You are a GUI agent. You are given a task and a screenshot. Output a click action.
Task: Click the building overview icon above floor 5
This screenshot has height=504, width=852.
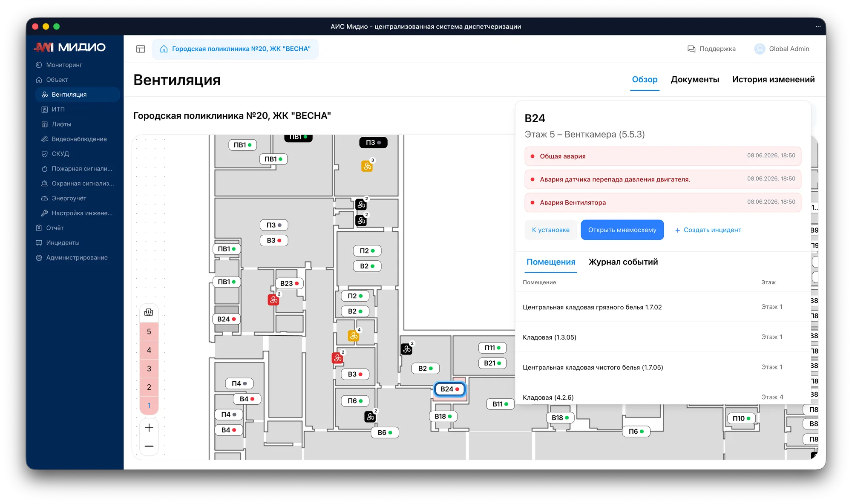click(149, 313)
